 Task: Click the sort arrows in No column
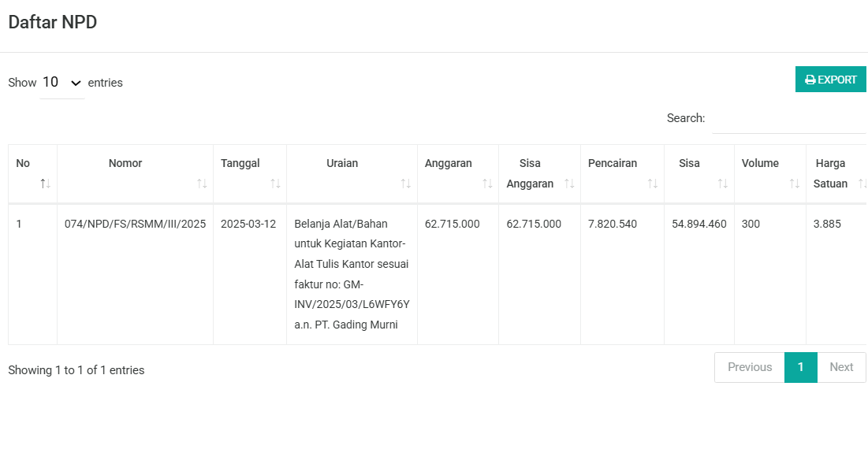click(x=46, y=184)
